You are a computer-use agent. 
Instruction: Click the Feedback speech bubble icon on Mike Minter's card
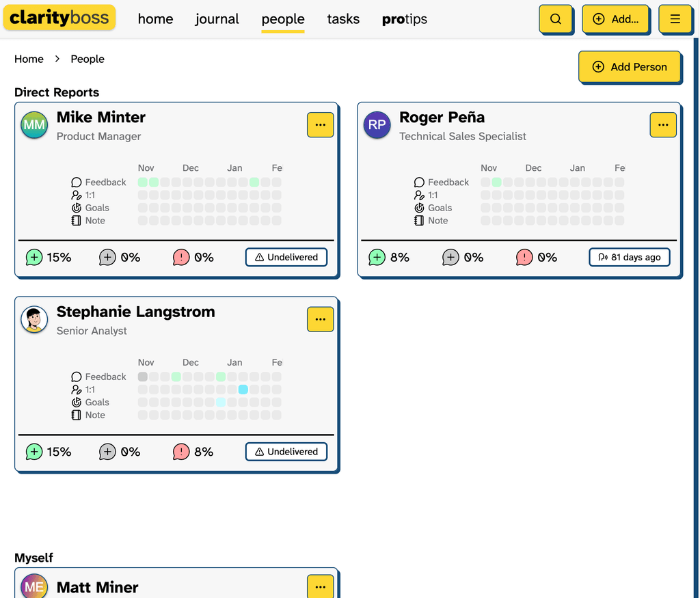[x=76, y=182]
